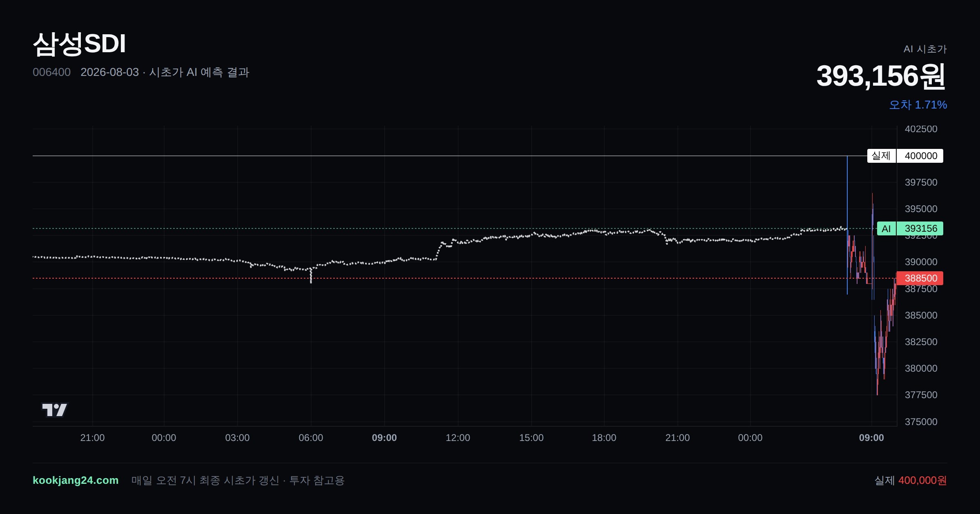Click the 06:00 time axis label
Screen dimensions: 980x514
311,438
